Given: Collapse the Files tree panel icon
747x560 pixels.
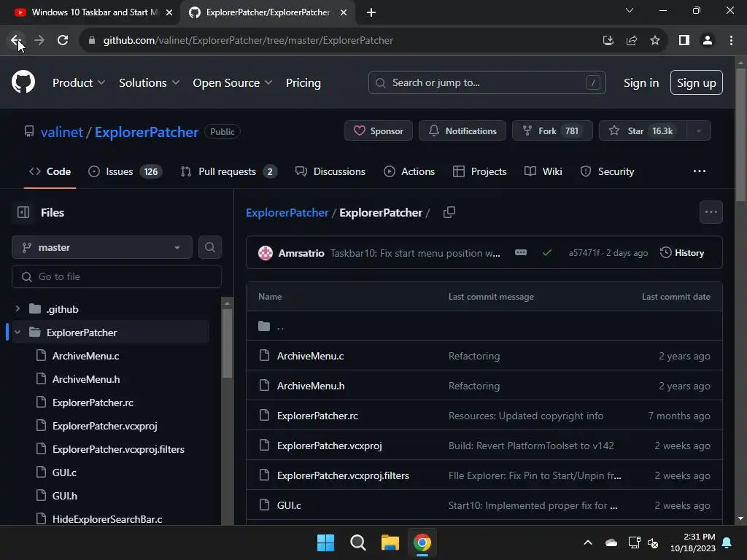Looking at the screenshot, I should point(23,212).
